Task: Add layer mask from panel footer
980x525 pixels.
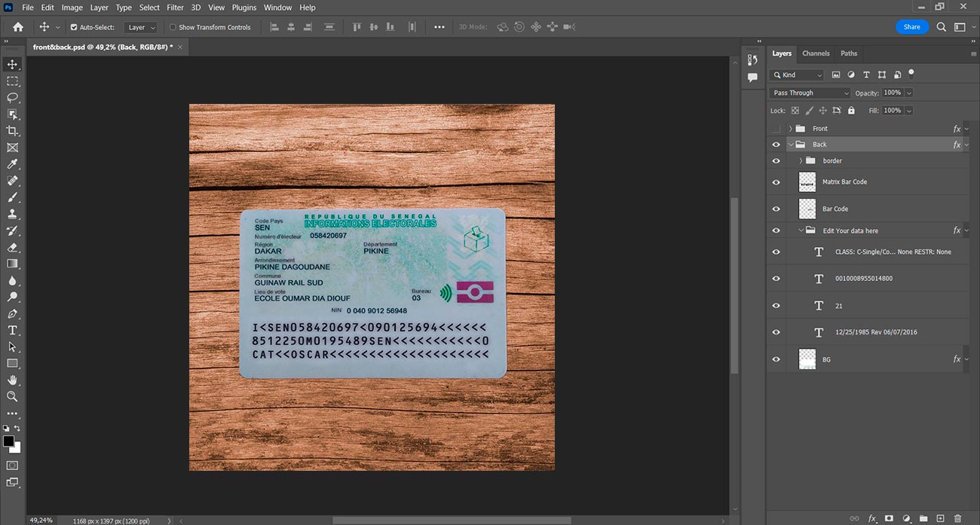Action: (x=889, y=518)
